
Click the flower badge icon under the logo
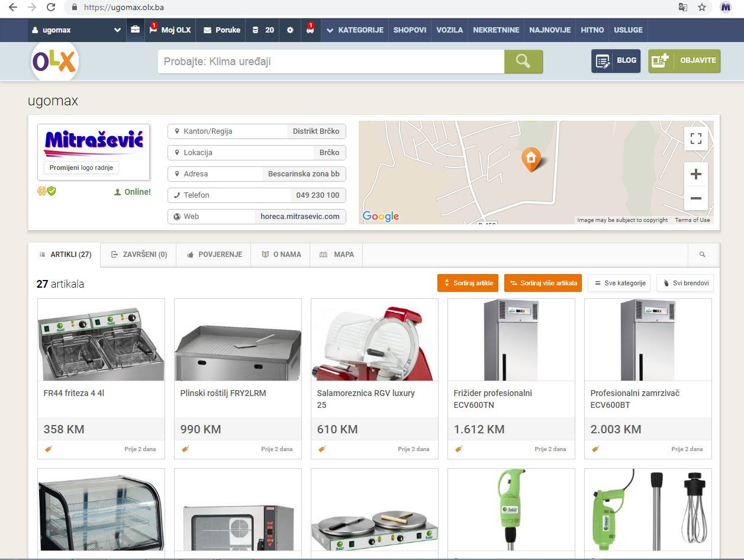(41, 191)
